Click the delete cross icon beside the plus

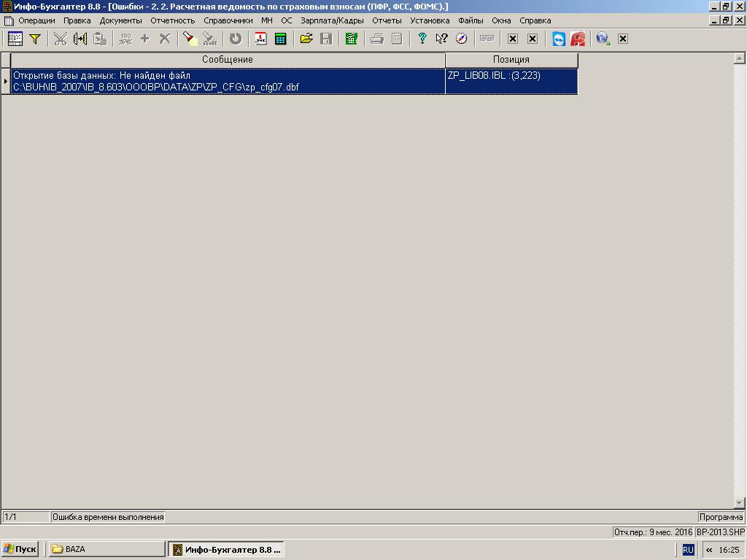pos(165,39)
